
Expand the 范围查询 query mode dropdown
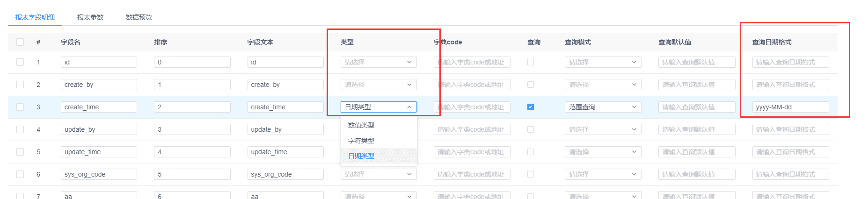[x=603, y=107]
